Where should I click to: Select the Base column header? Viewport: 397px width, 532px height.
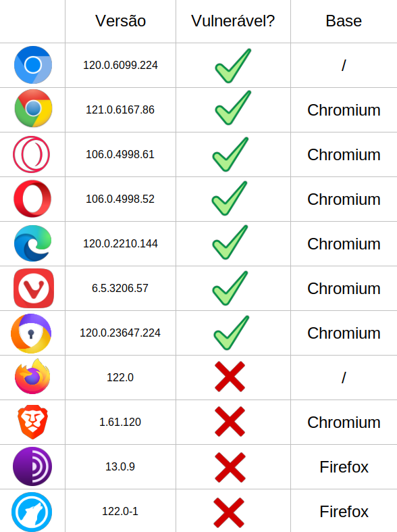click(344, 21)
